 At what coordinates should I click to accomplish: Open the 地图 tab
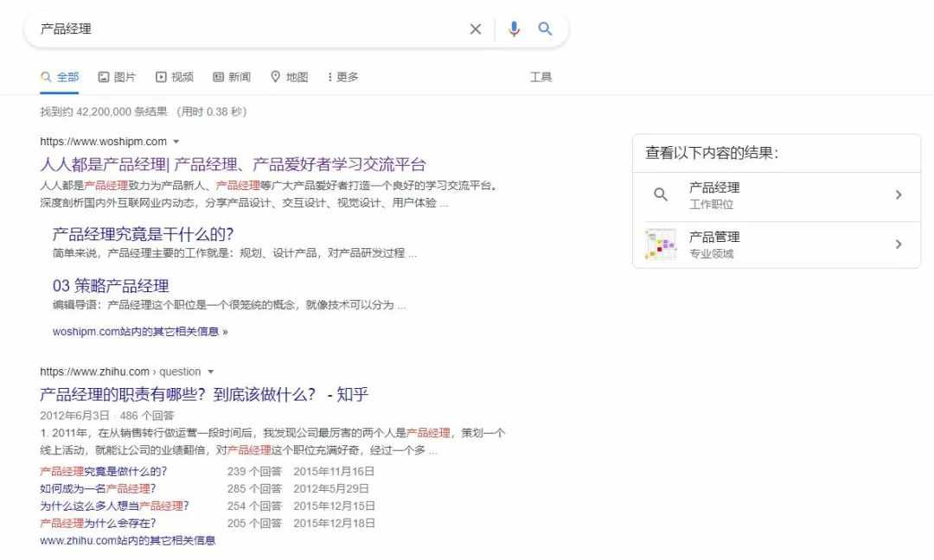coord(290,77)
